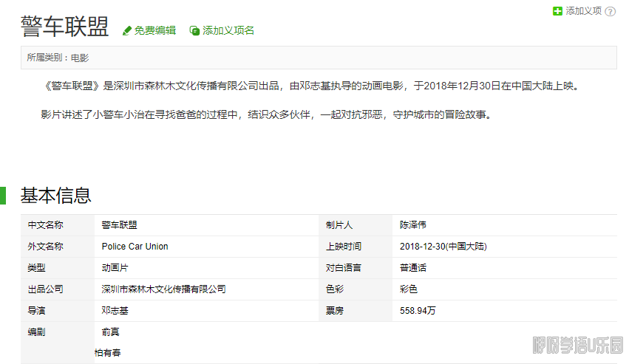Click the 基本信息 section heading
The width and height of the screenshot is (629, 364).
click(x=56, y=196)
